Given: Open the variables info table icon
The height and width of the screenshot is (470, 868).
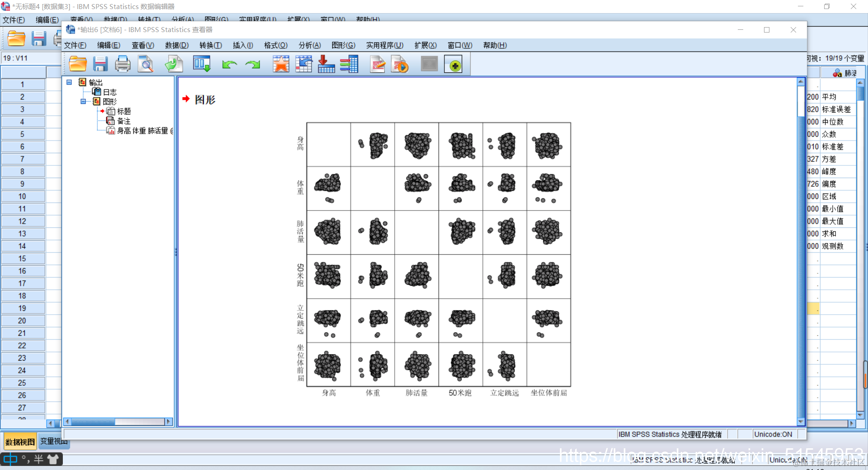Looking at the screenshot, I should (349, 64).
